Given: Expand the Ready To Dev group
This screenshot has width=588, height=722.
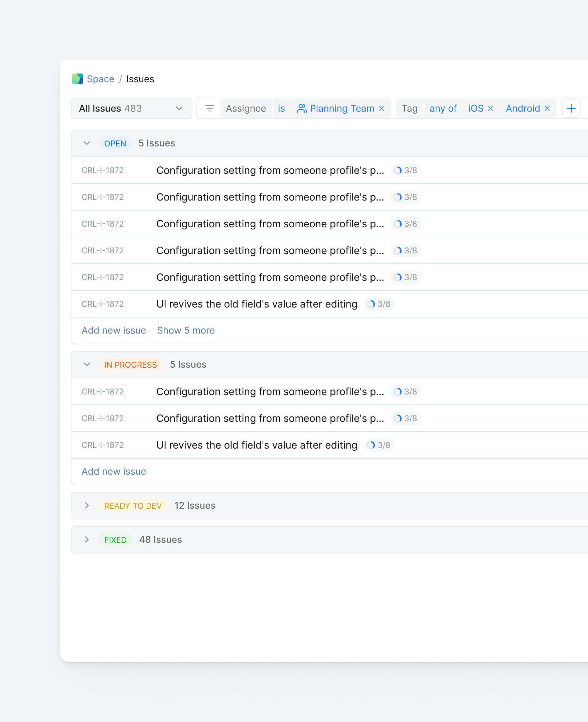Looking at the screenshot, I should click(87, 505).
